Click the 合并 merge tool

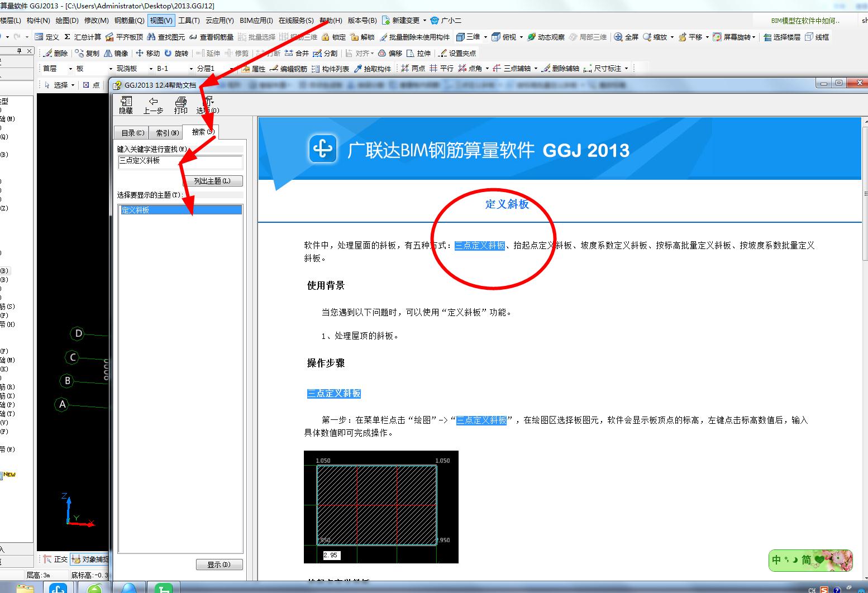[x=297, y=53]
